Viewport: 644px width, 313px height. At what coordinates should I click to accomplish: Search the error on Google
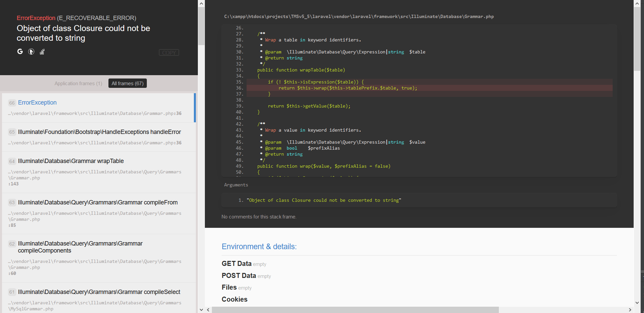20,51
